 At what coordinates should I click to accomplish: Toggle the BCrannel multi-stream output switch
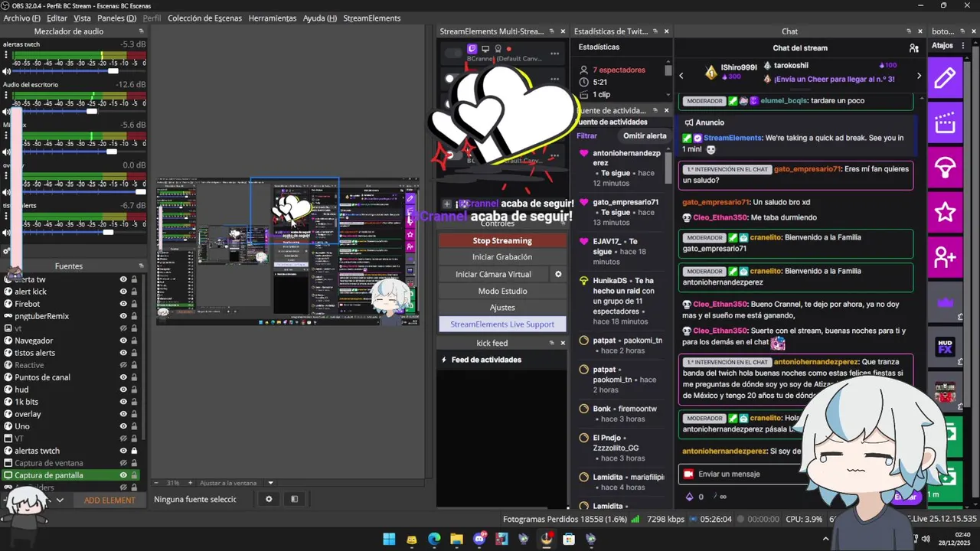coord(454,53)
